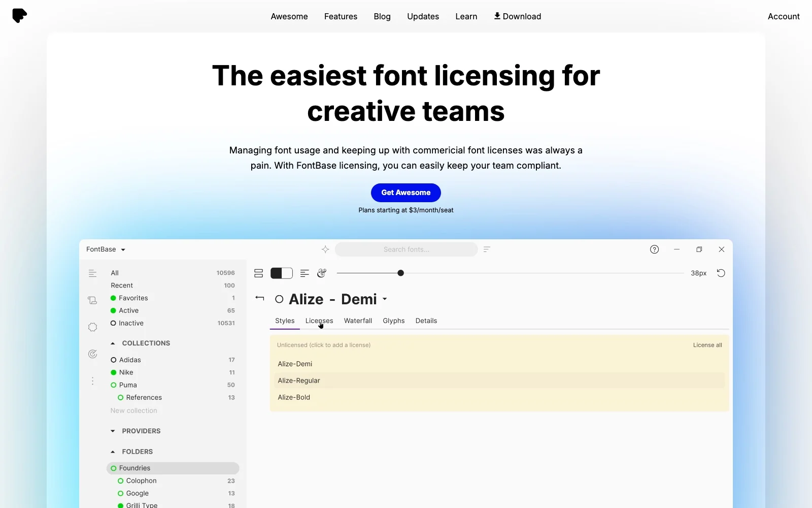Switch to the Waterfall tab
Screen dimensions: 812x508
(358, 321)
